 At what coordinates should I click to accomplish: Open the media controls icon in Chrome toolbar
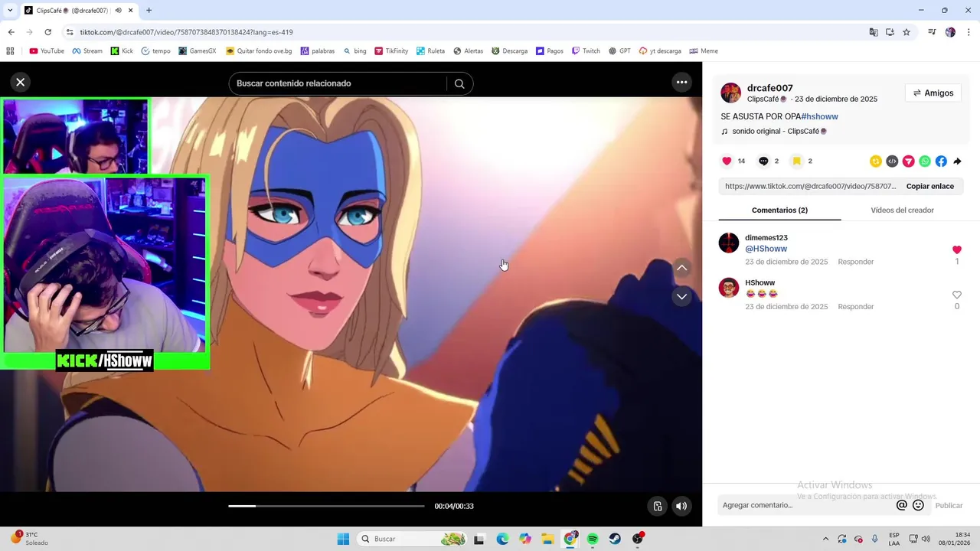tap(932, 32)
